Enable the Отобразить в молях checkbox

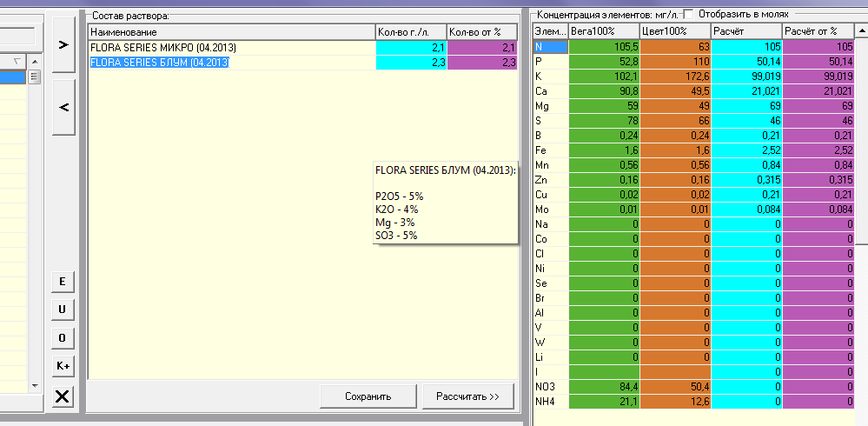tap(689, 13)
